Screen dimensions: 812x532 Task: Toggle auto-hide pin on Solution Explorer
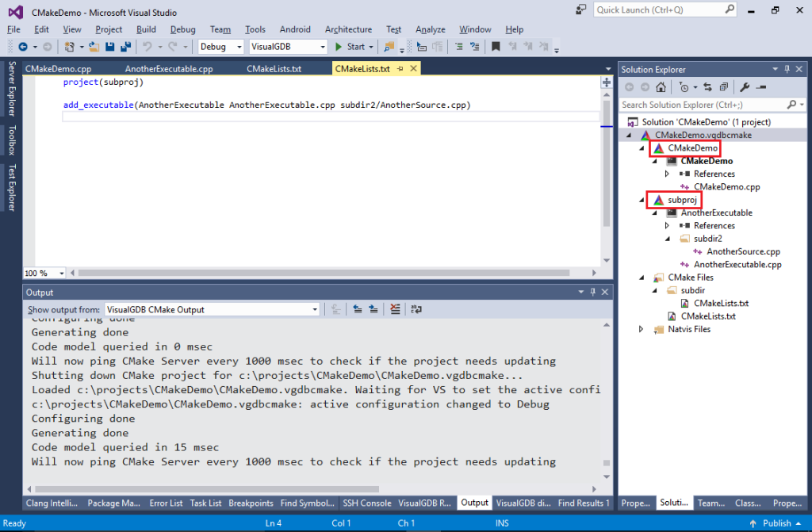click(787, 69)
